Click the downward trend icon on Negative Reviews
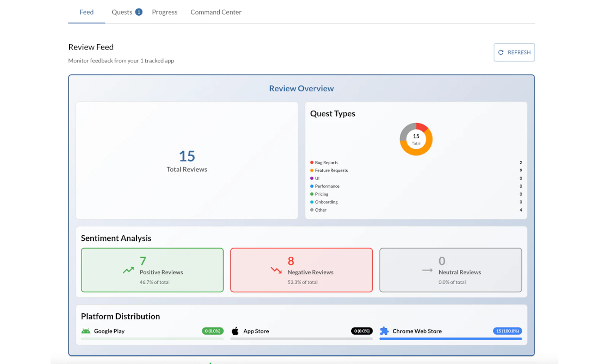 pyautogui.click(x=276, y=270)
